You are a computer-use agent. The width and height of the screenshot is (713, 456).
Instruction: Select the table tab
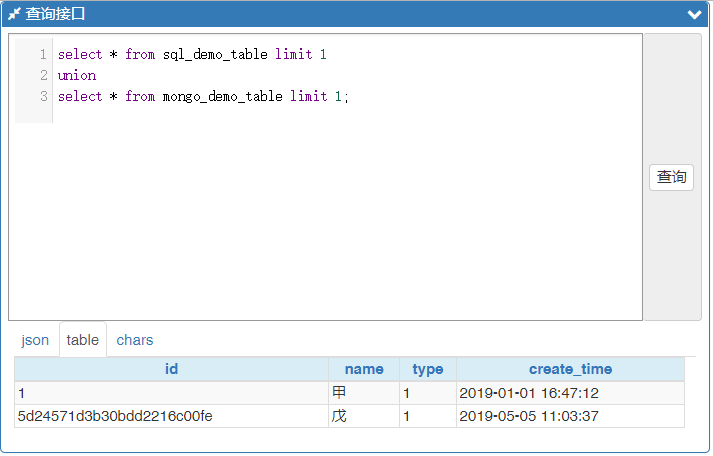(x=83, y=340)
